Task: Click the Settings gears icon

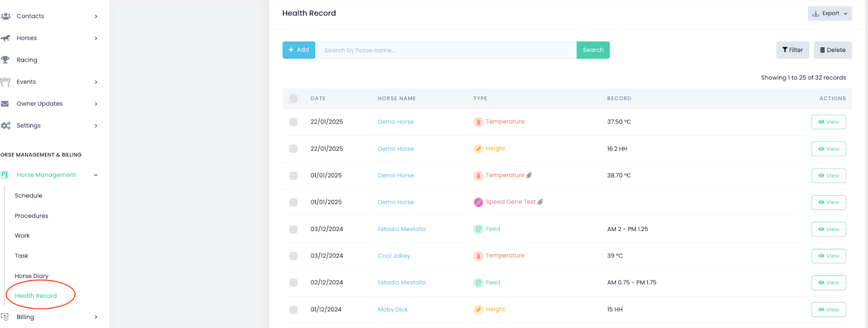Action: pos(5,125)
